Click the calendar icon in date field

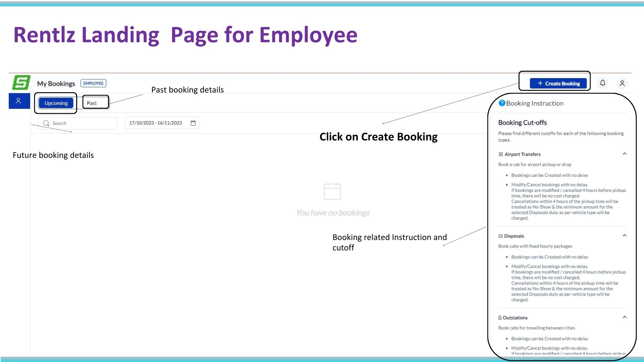[x=193, y=123]
